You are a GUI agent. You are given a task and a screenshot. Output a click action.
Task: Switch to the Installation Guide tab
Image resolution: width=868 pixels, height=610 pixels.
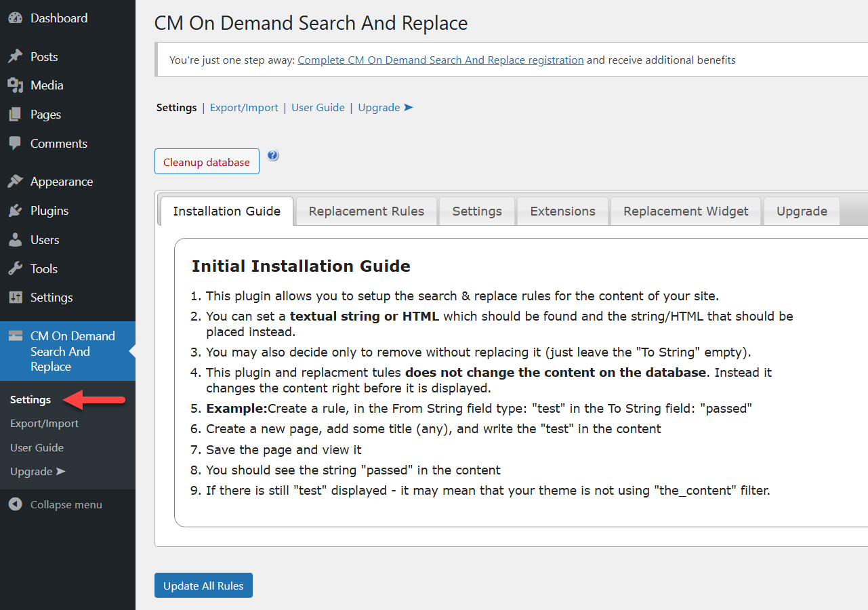tap(227, 211)
